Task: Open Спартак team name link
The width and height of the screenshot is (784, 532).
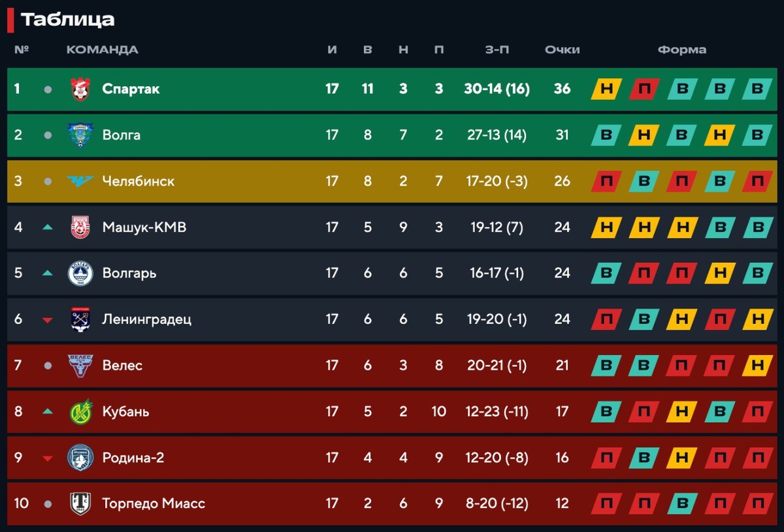Action: (x=131, y=89)
